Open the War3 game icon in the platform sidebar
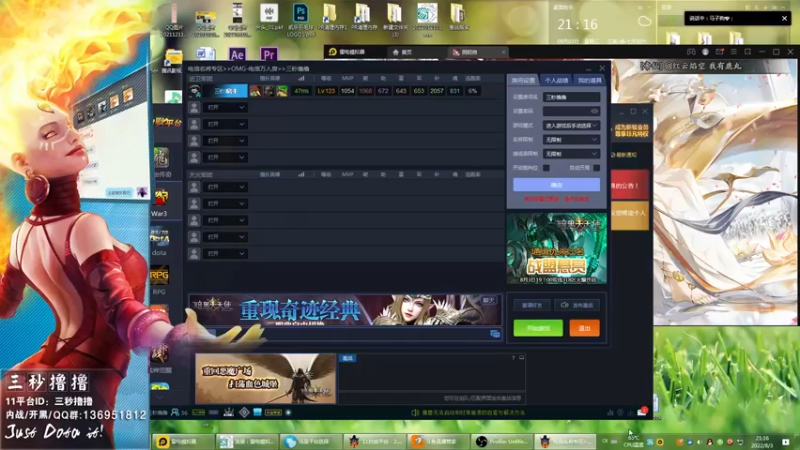 click(161, 197)
